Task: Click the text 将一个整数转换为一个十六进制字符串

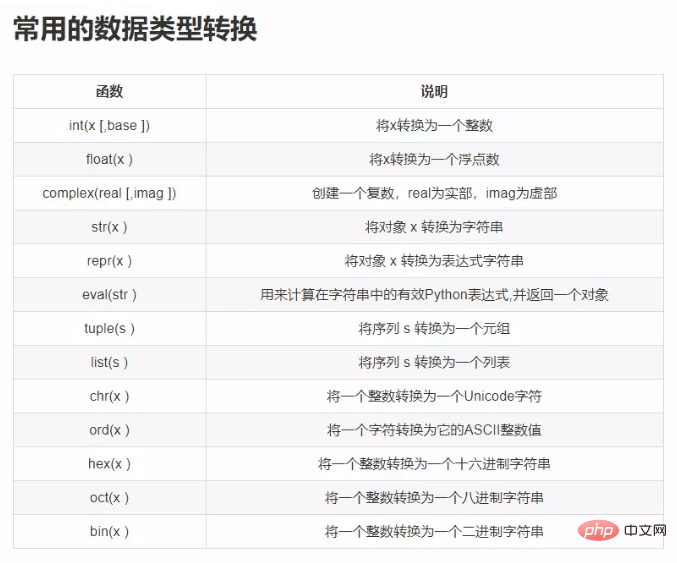Action: coord(434,464)
